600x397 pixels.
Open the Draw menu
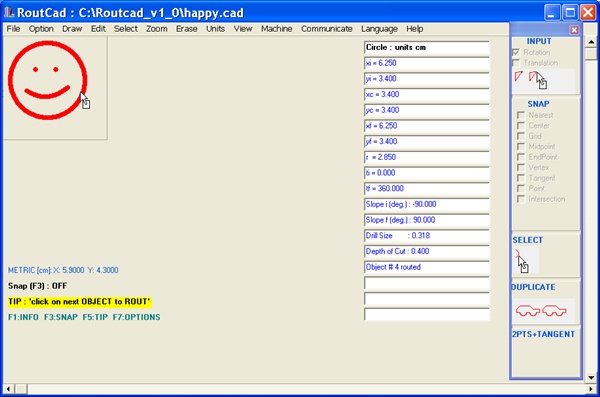coord(72,29)
